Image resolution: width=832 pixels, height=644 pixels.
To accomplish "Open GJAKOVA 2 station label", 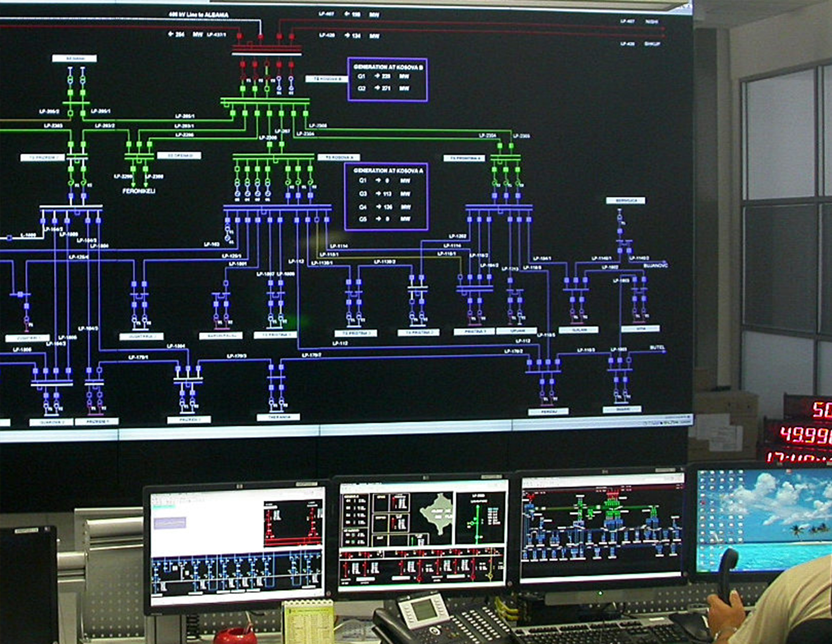I will coord(51,422).
